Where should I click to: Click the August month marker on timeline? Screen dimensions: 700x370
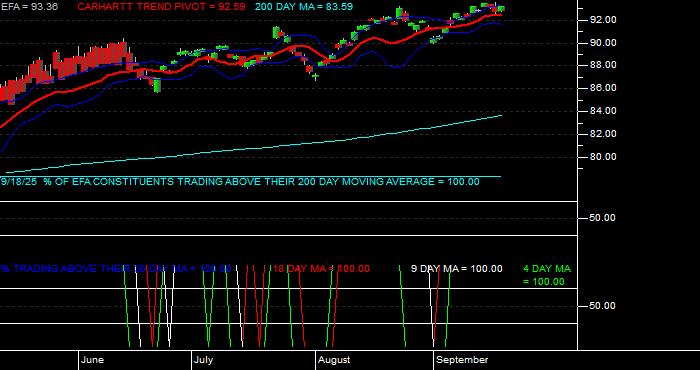pos(334,360)
